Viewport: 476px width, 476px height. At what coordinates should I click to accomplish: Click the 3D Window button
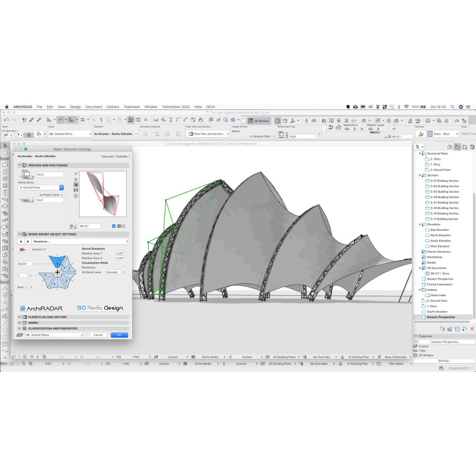(259, 121)
